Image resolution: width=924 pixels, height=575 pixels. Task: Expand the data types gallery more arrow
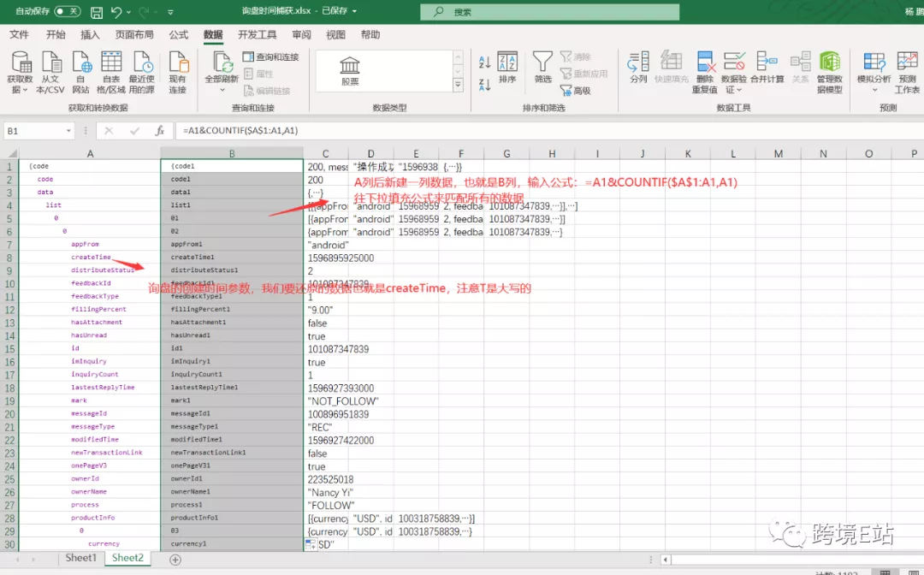[458, 86]
